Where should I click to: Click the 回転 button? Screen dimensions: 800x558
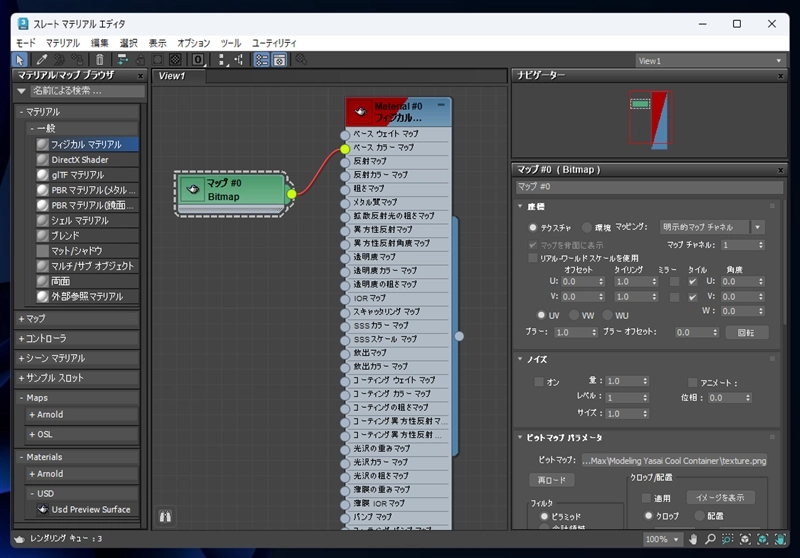tap(746, 333)
